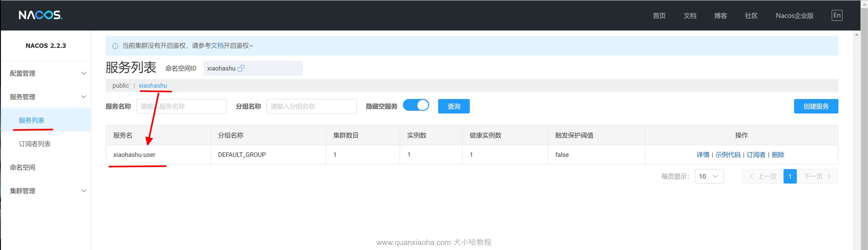This screenshot has height=250, width=868.
Task: Click the 创建服务 button
Action: click(x=816, y=106)
